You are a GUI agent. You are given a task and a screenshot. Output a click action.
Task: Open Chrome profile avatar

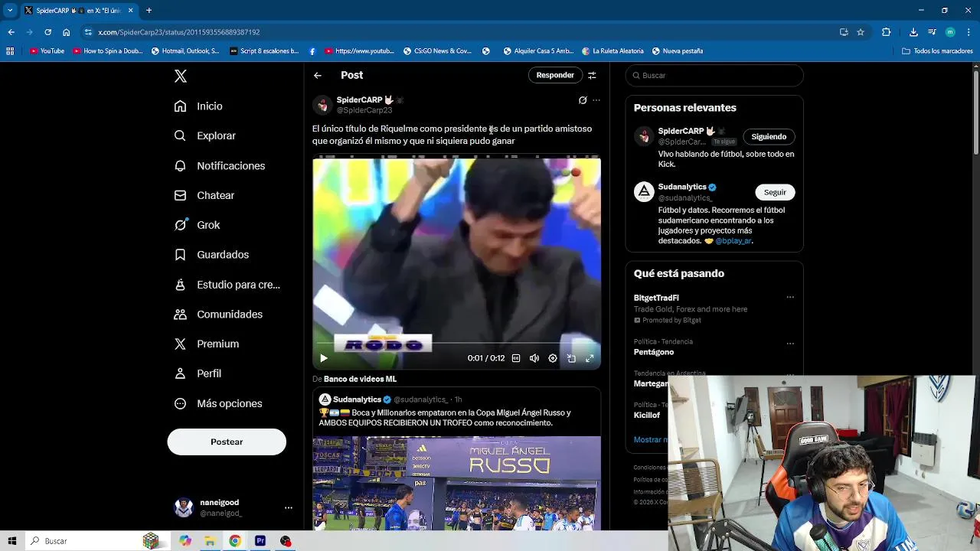[x=950, y=32]
